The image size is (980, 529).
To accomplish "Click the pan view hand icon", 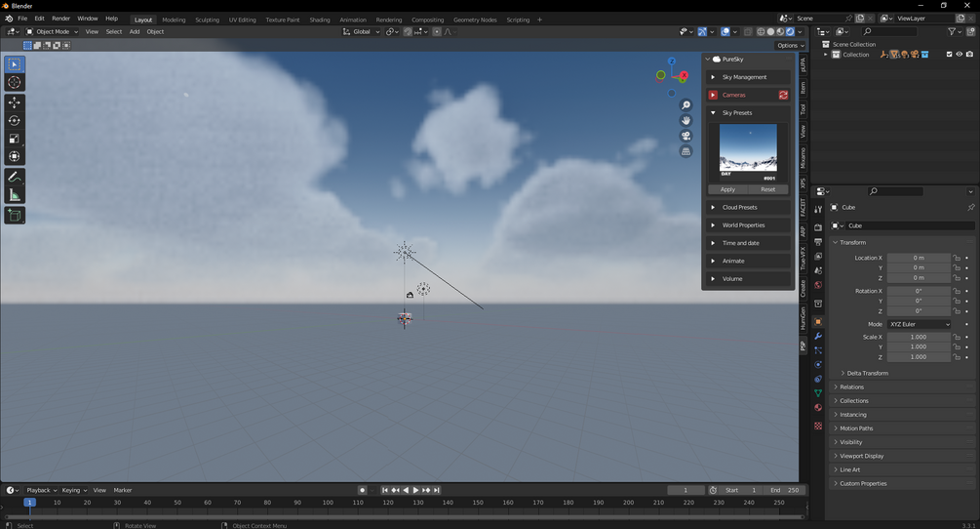I will (686, 120).
